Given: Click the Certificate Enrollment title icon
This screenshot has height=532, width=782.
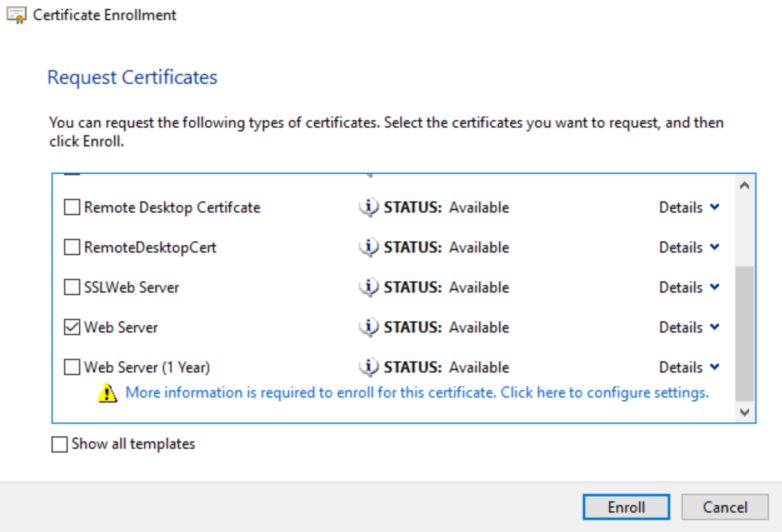Looking at the screenshot, I should click(16, 15).
